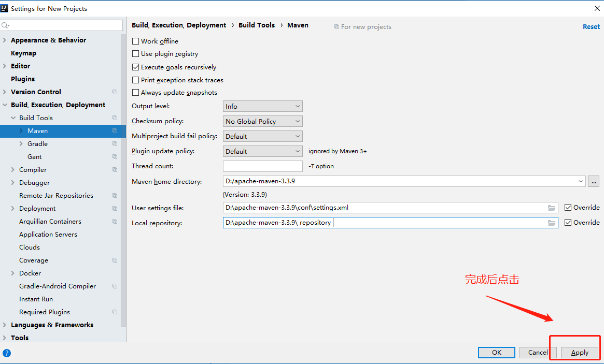
Task: Uncheck Execute goals recursively
Action: (136, 67)
